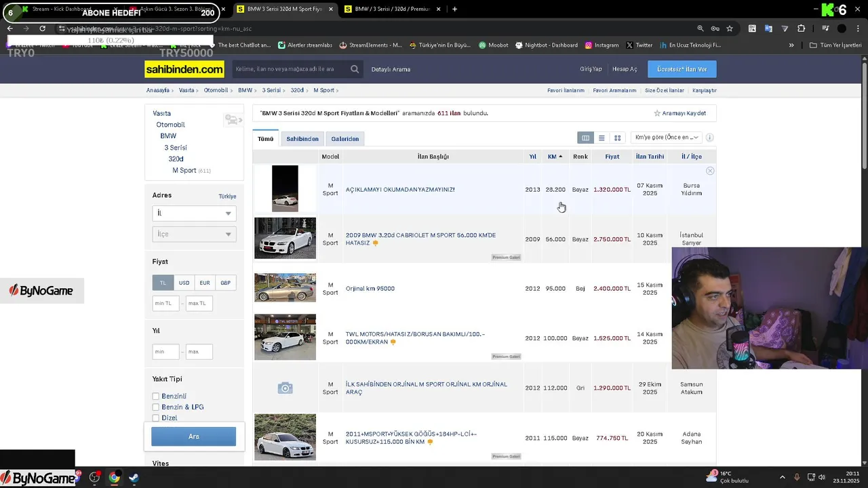Click Ücretsiz İlan Ver button
This screenshot has height=488, width=868.
click(x=682, y=69)
